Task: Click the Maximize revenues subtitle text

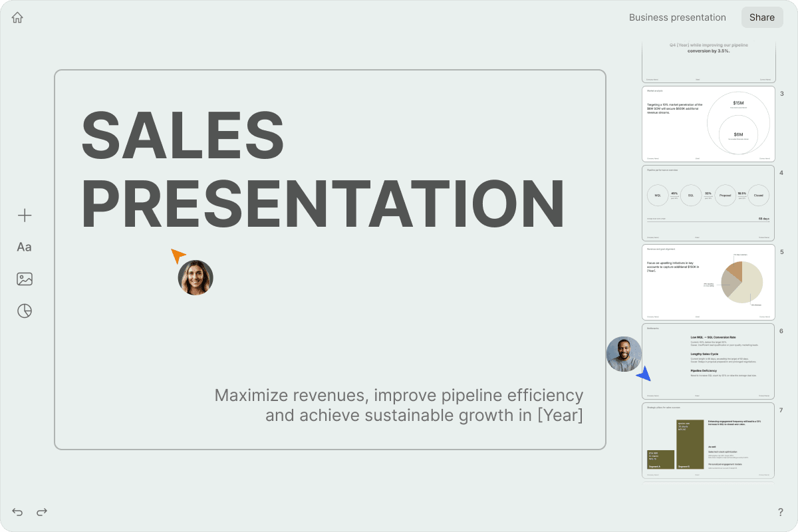Action: [399, 405]
